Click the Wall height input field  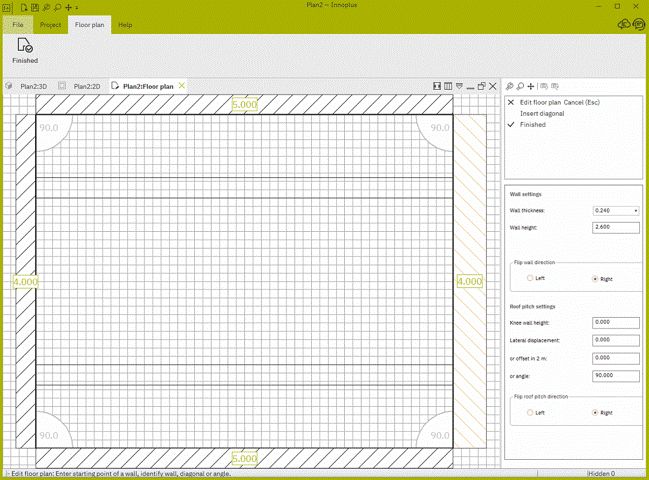[615, 228]
